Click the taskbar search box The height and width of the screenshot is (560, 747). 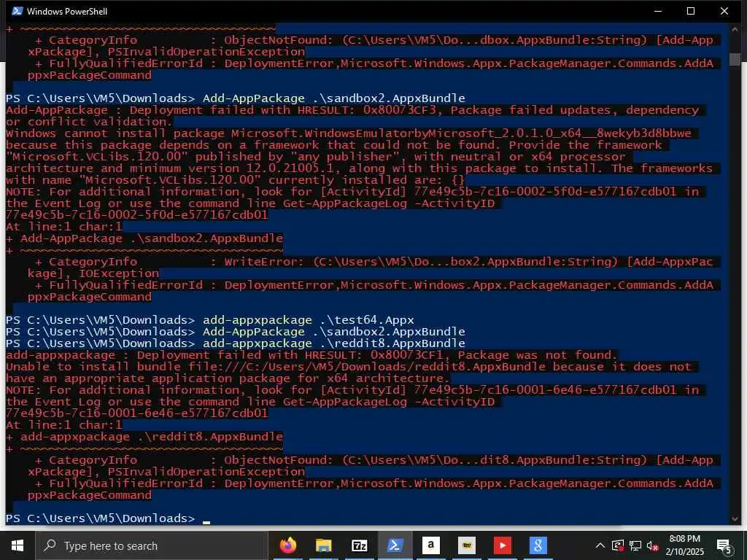pos(152,545)
